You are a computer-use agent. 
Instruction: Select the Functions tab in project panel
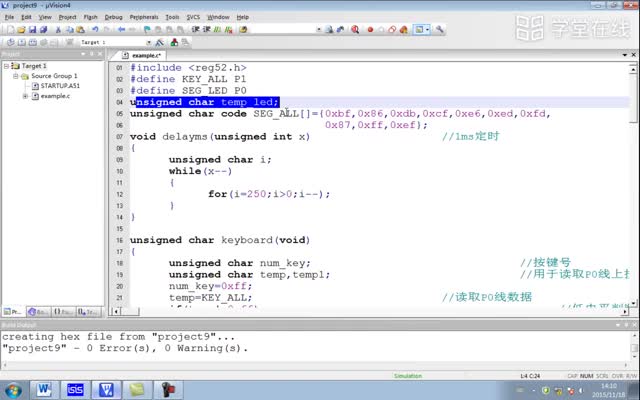[62, 312]
